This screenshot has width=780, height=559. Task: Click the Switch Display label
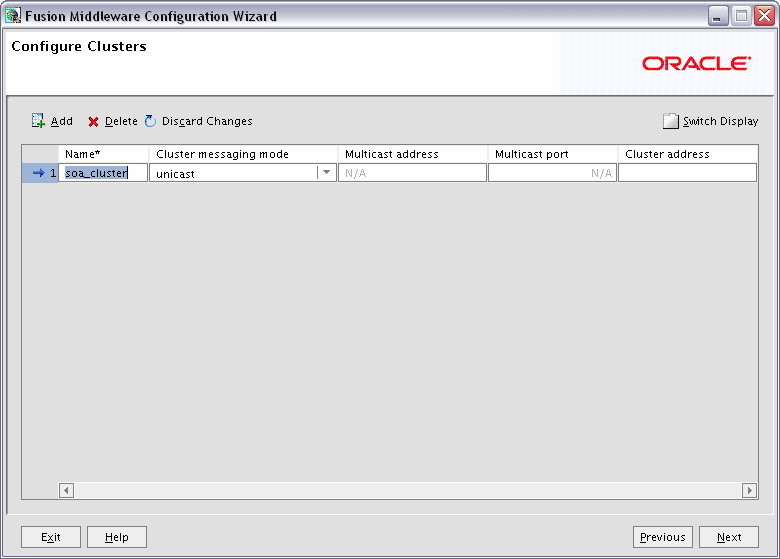tap(720, 121)
